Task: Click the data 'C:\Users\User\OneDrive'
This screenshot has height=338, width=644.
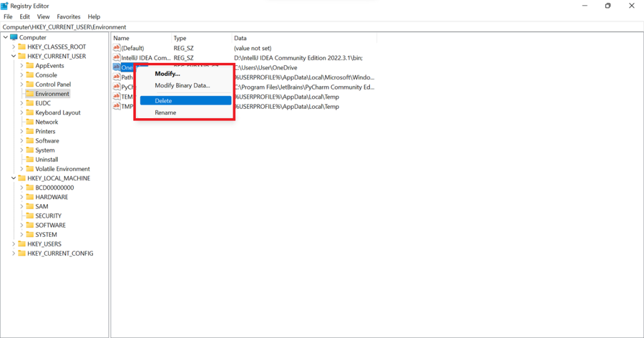Action: (265, 68)
